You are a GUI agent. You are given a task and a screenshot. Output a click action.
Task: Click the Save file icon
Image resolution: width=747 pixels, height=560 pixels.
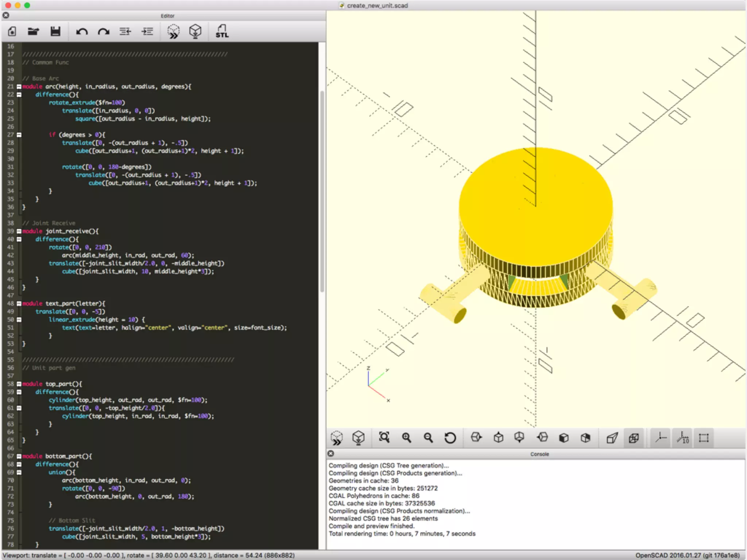point(55,31)
